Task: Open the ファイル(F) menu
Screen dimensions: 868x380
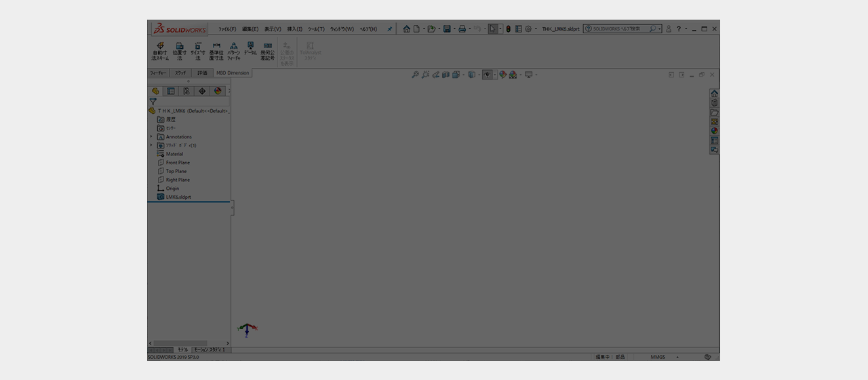Action: coord(227,29)
